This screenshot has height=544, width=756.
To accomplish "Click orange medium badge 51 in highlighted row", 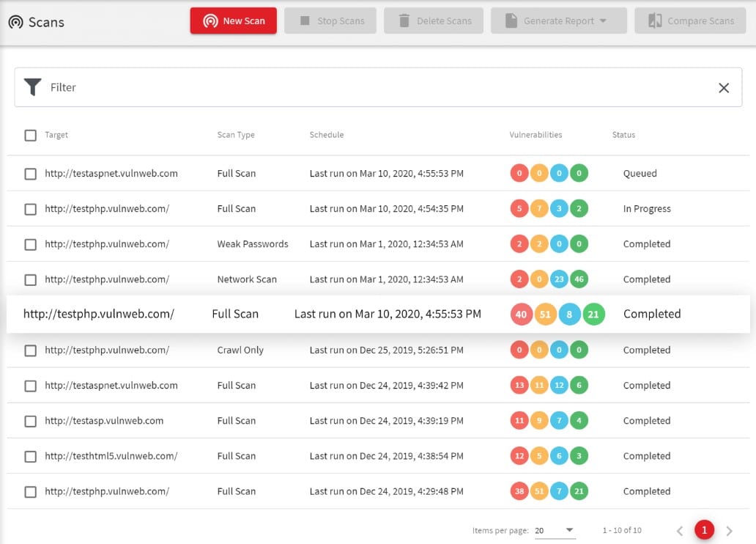I will [x=545, y=315].
